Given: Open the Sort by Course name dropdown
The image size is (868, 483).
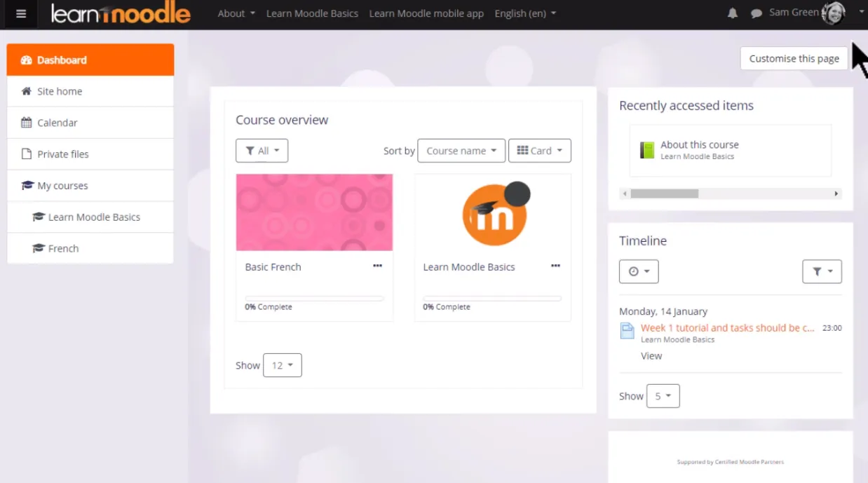Looking at the screenshot, I should tap(461, 150).
